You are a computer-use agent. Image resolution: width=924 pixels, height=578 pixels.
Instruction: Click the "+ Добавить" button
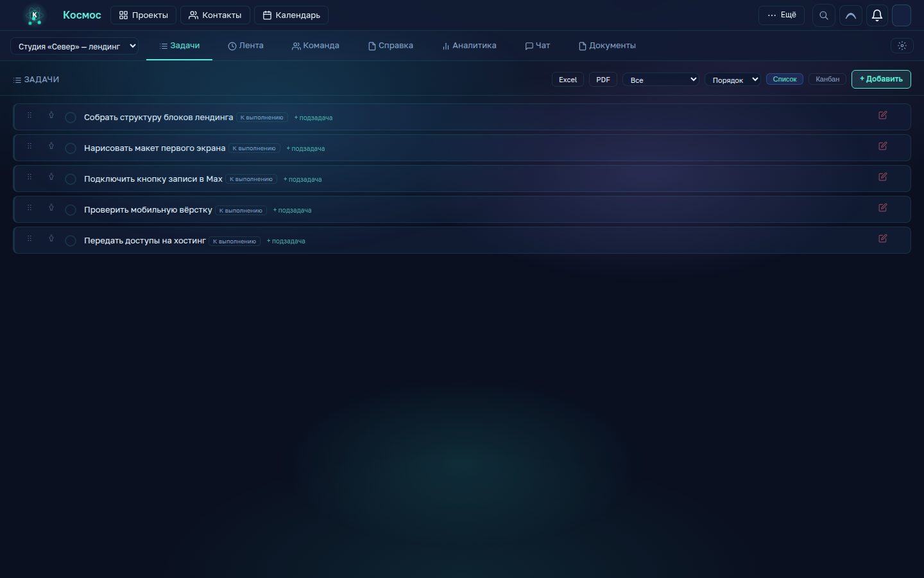coord(881,79)
